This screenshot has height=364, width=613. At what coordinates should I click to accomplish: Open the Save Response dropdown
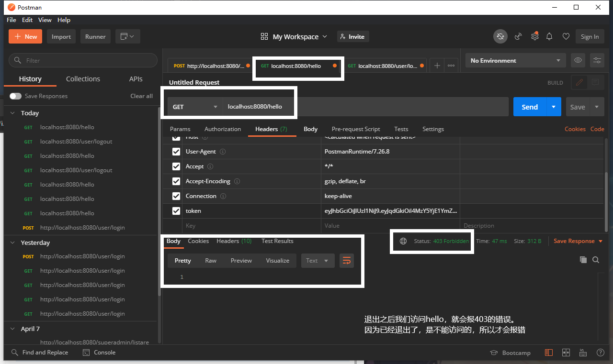[578, 241]
